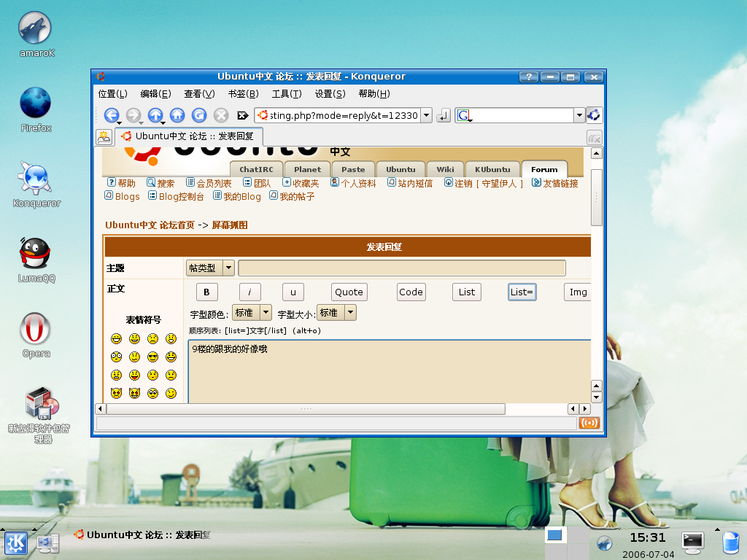Open the 字型颜色 font color dropdown

252,313
